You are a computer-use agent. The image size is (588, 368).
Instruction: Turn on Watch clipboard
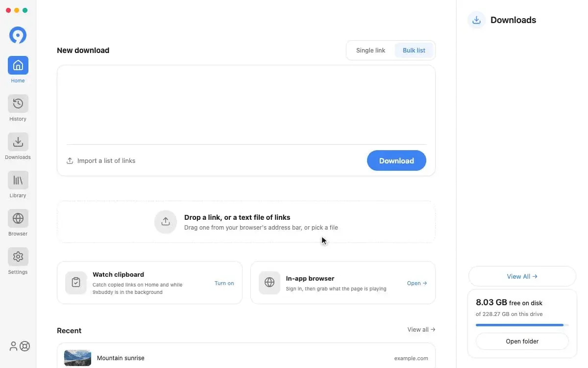(224, 283)
